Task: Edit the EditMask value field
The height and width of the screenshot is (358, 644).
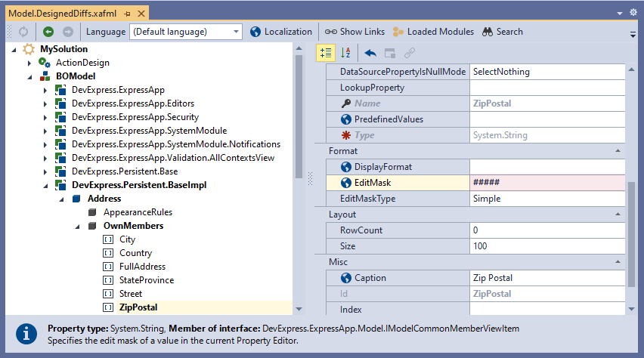Action: (x=547, y=183)
